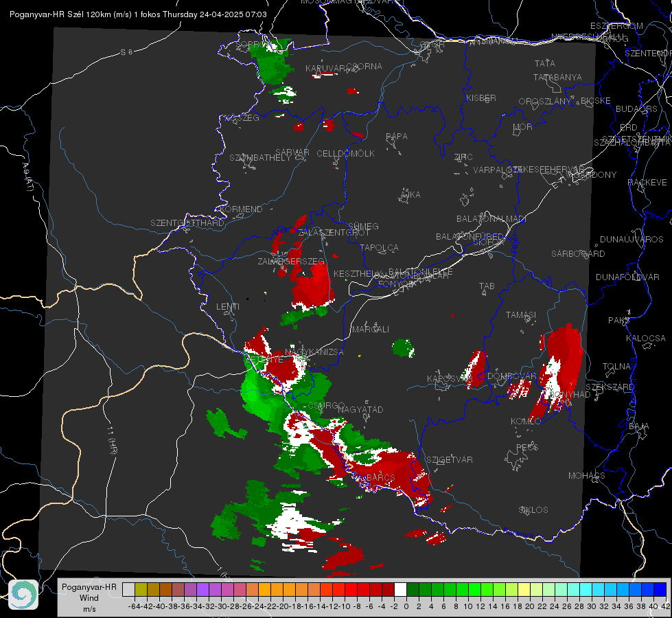Select the BONYHÁD town label
This screenshot has width=672, height=618.
570,395
